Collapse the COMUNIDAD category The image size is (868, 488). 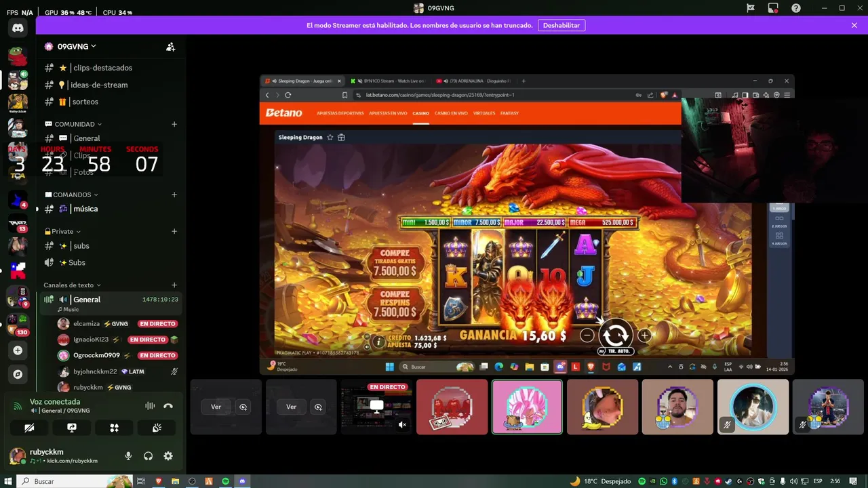click(x=73, y=124)
